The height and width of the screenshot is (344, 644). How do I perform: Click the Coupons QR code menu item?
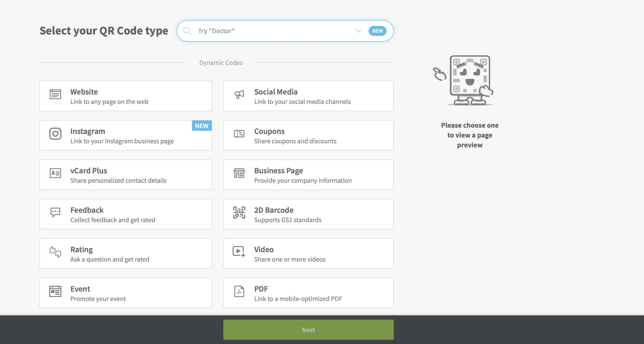308,135
